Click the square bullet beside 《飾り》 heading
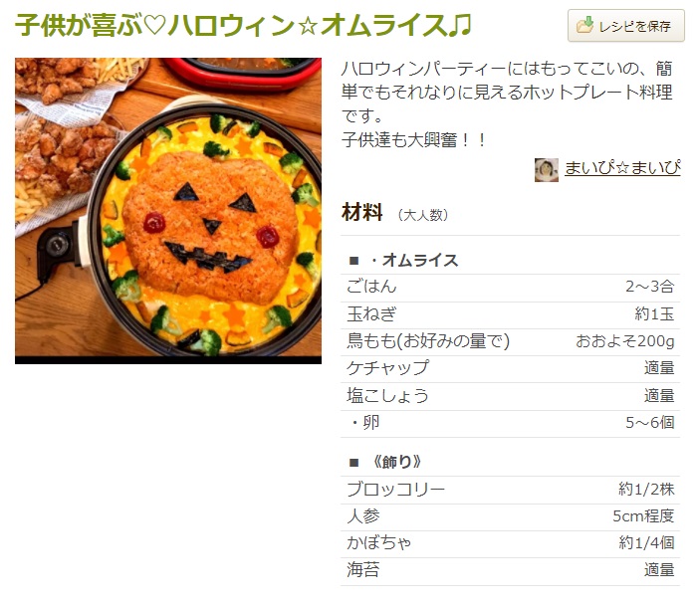The image size is (700, 609). tap(354, 463)
